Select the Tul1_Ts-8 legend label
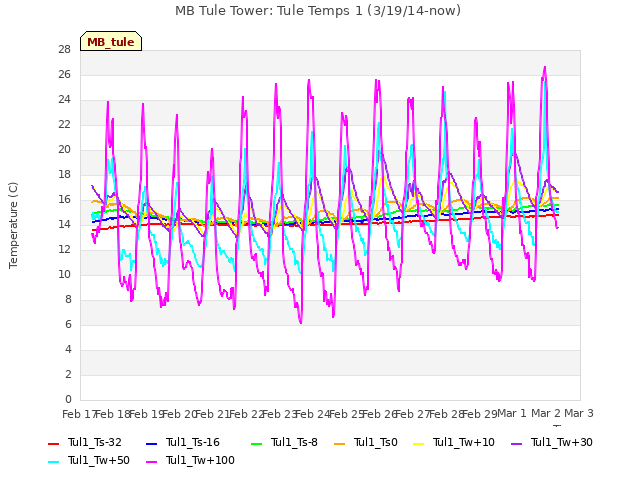Screen dimensions: 640x480 point(294,442)
